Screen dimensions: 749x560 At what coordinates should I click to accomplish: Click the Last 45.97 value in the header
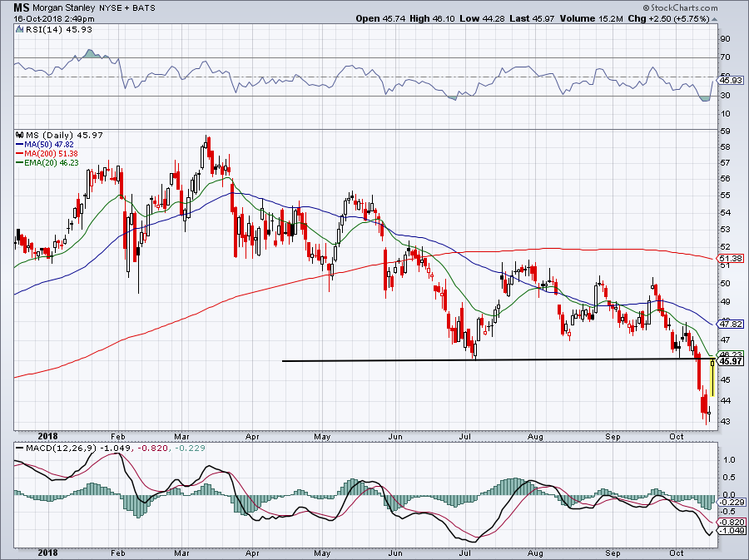[x=532, y=18]
